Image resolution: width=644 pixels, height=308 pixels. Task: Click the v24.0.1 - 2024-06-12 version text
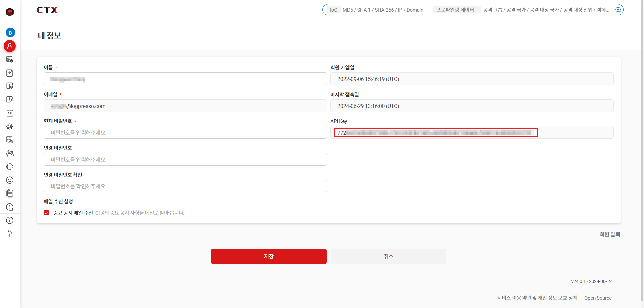(591, 281)
